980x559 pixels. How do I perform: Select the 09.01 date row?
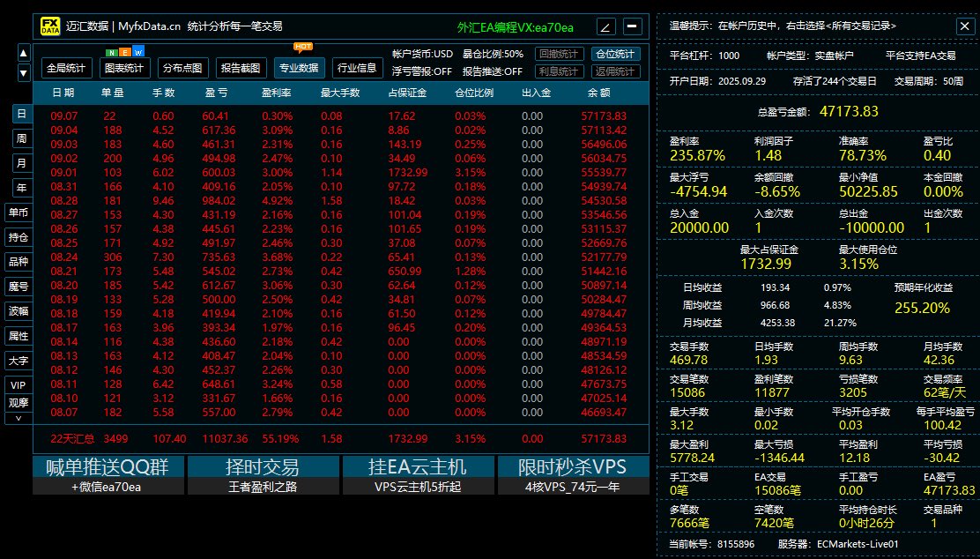point(340,172)
